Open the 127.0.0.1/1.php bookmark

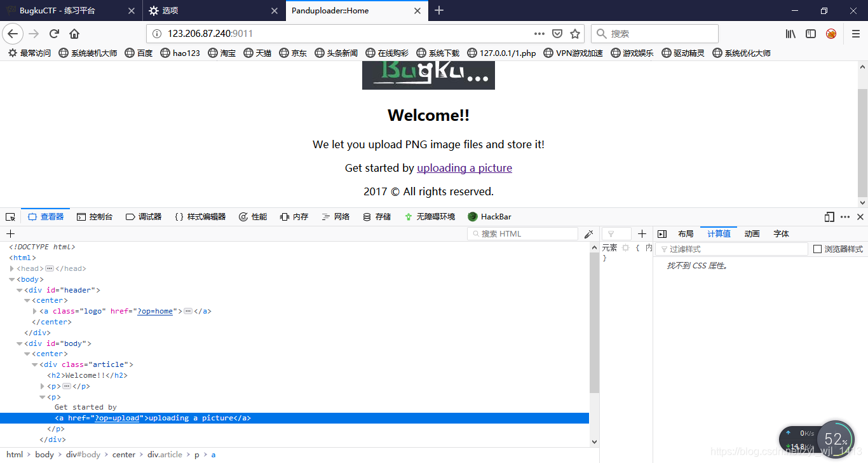point(501,53)
